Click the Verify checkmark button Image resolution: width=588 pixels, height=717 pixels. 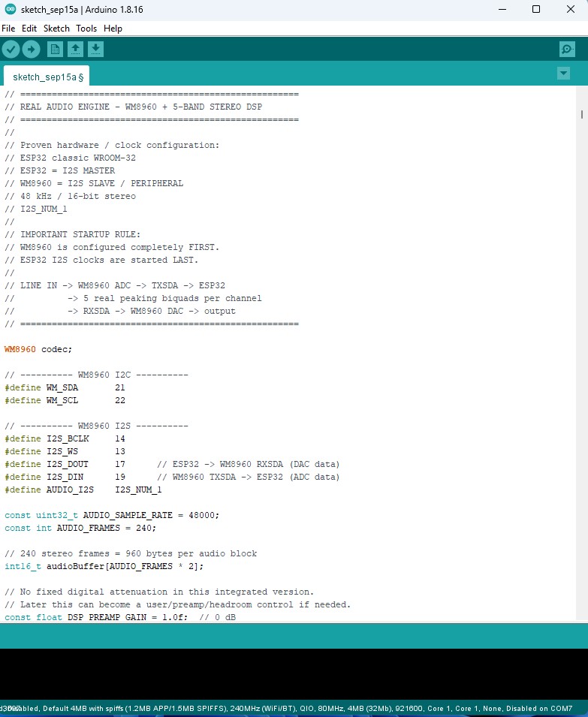[11, 49]
